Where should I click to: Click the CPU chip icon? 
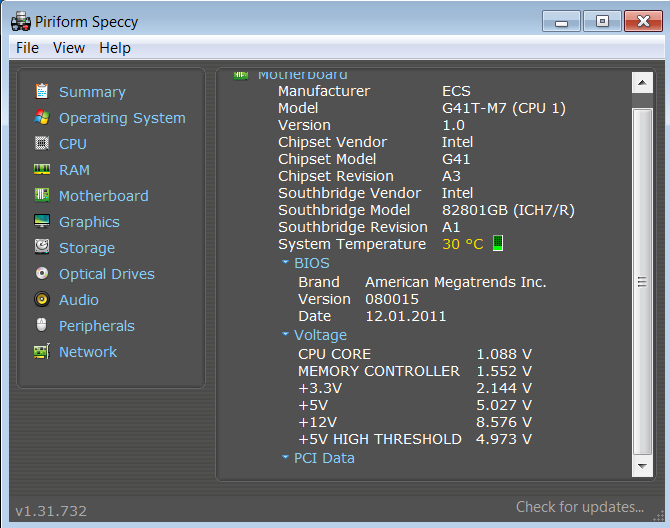pyautogui.click(x=42, y=144)
